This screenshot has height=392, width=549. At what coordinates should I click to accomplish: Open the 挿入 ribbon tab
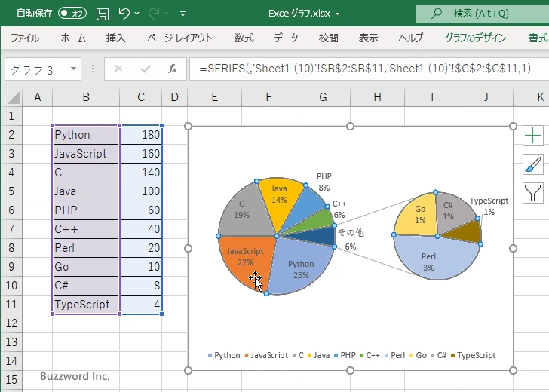click(116, 38)
